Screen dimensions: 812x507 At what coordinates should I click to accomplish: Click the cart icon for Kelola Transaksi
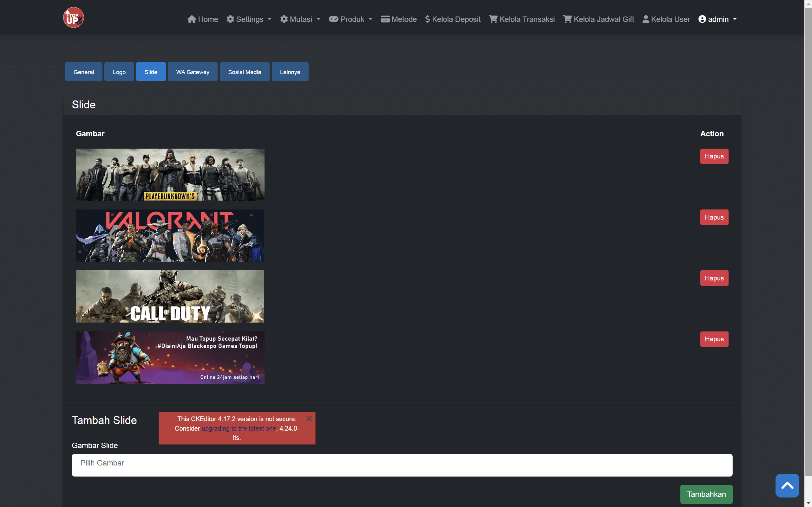[x=493, y=19]
